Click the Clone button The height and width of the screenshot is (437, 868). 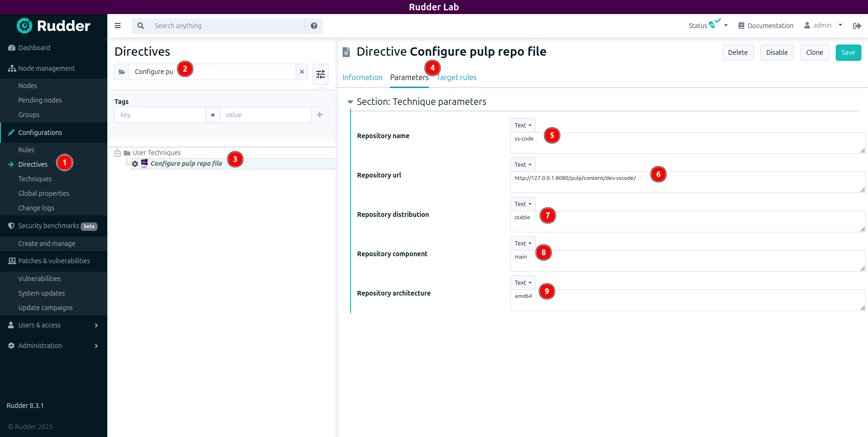coord(814,52)
